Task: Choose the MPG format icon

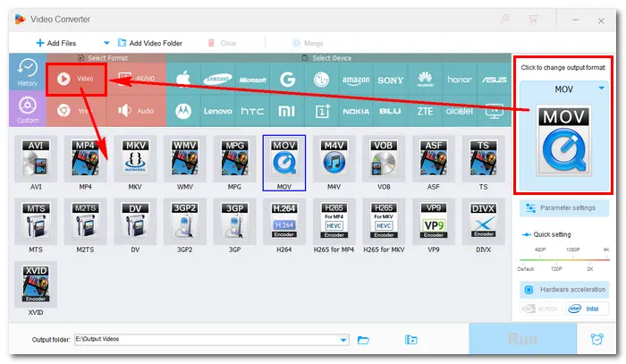Action: pyautogui.click(x=234, y=158)
